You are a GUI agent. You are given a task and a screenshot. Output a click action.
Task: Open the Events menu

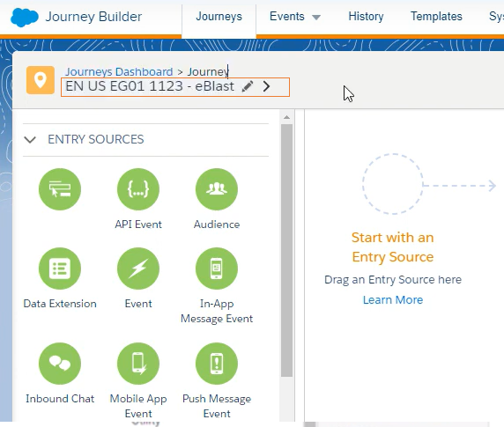click(x=286, y=17)
